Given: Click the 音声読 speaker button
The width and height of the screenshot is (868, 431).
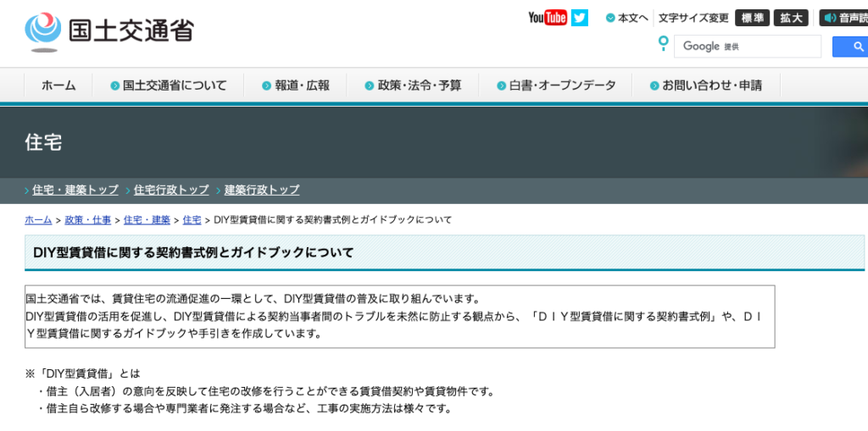Looking at the screenshot, I should (x=843, y=18).
